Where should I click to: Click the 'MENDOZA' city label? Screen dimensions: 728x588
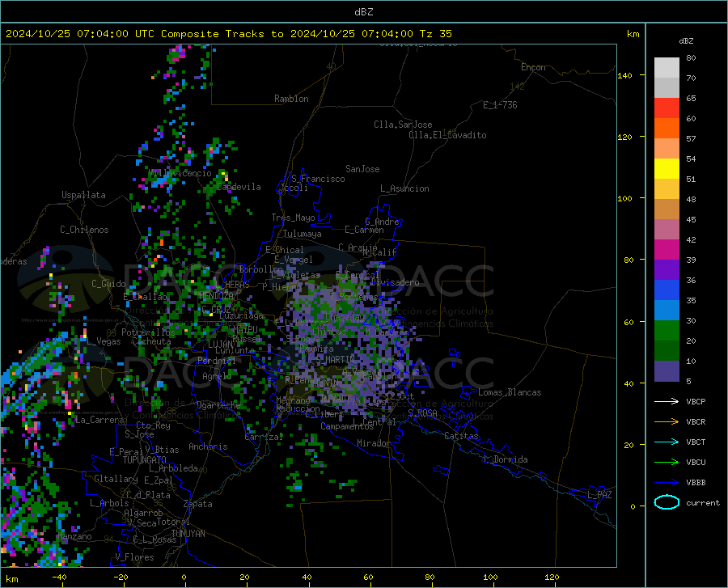tap(216, 296)
